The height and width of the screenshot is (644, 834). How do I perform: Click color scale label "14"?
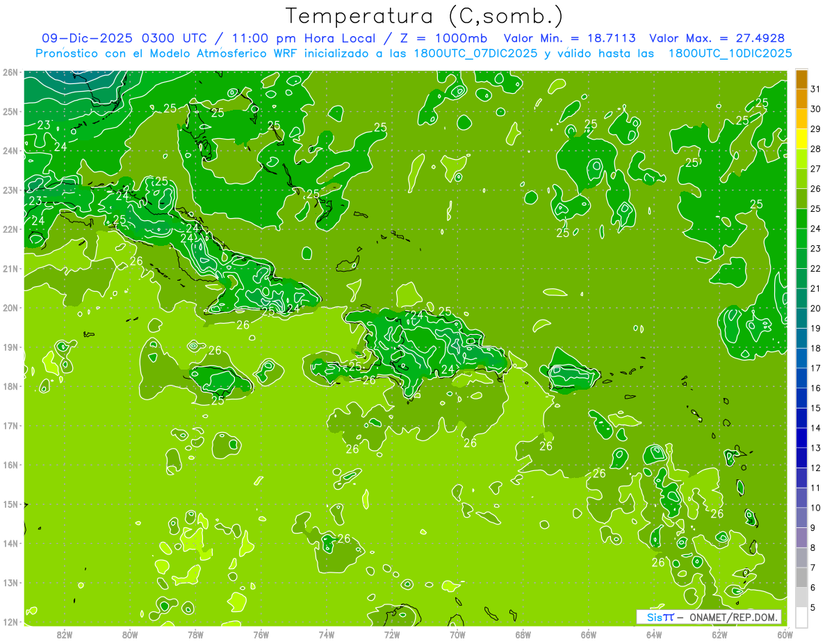[816, 428]
